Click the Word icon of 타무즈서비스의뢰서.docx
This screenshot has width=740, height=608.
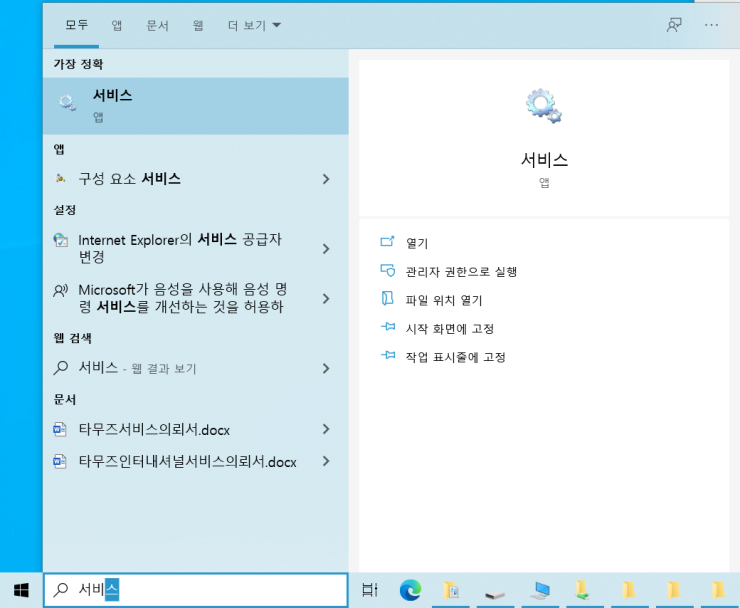60,430
